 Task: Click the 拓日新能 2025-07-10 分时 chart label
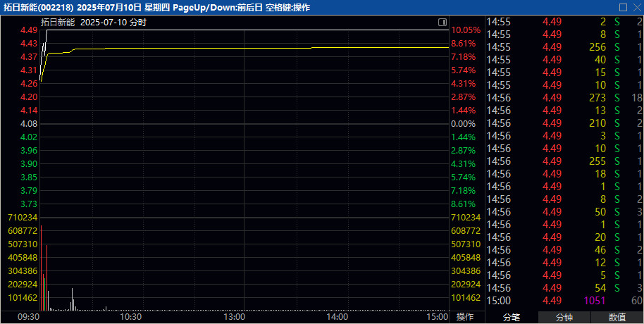point(103,22)
